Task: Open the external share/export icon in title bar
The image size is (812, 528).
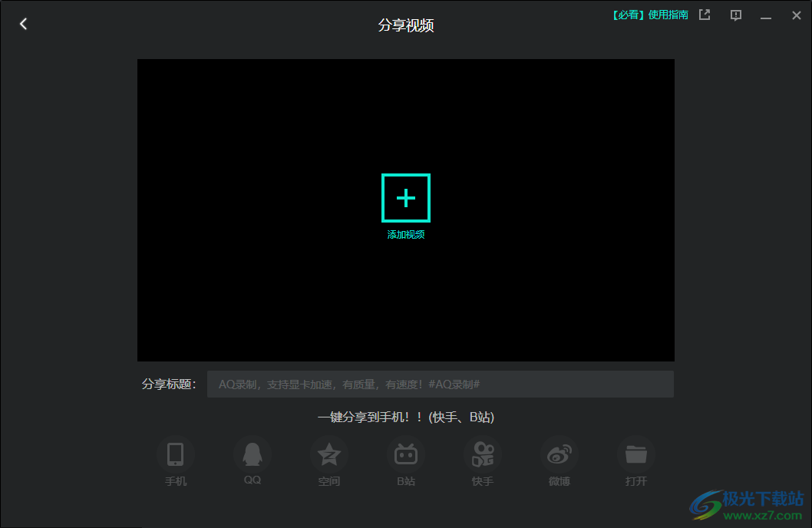Action: [x=704, y=14]
